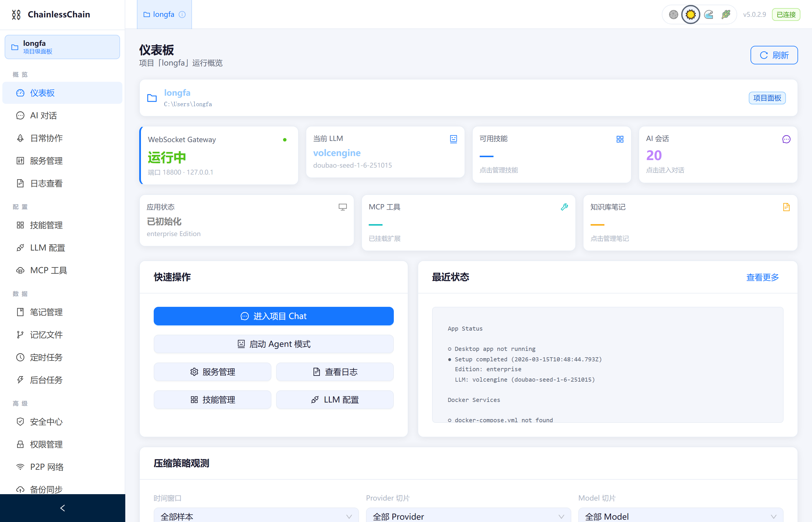Open the MCP 工具 sidebar entry
812x522 pixels.
48,270
